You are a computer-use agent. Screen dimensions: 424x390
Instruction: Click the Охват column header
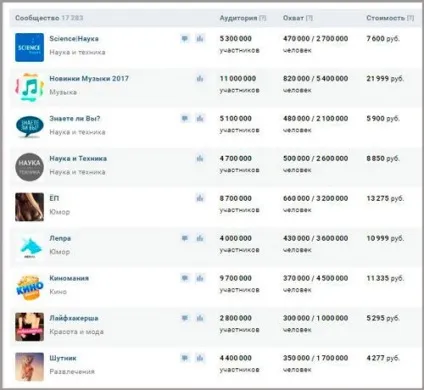293,18
